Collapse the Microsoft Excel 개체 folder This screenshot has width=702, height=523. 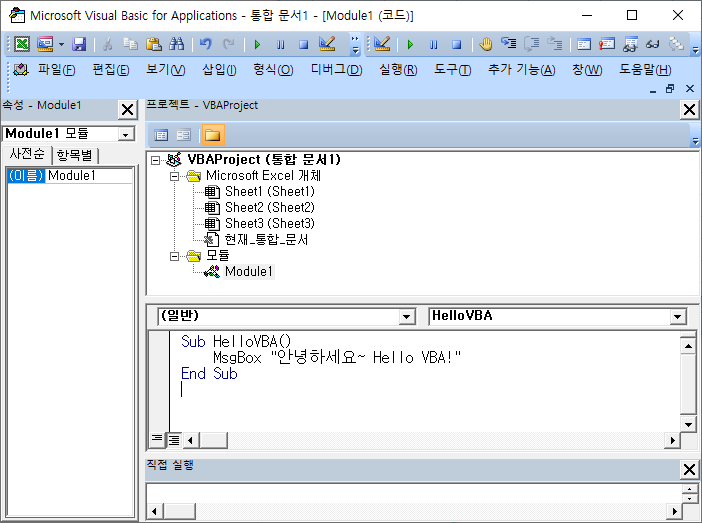tap(175, 176)
